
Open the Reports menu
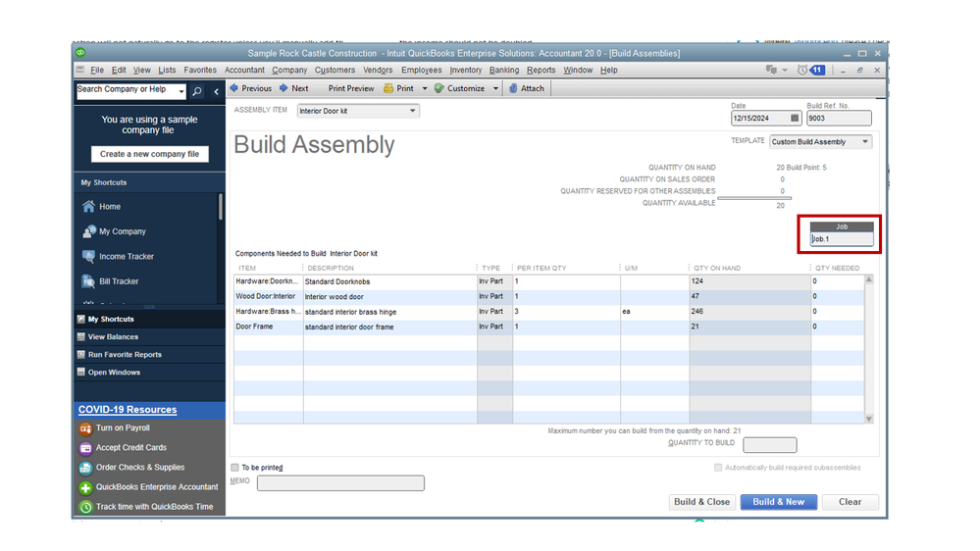pos(541,70)
